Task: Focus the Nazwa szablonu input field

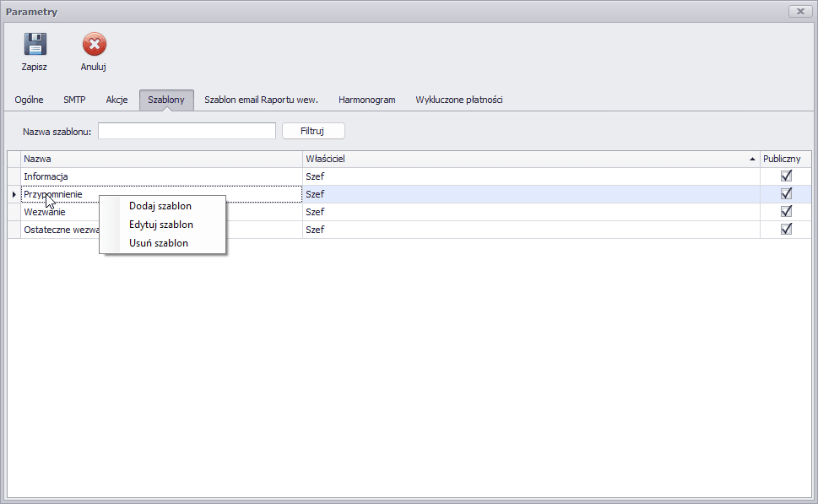Action: coord(187,131)
